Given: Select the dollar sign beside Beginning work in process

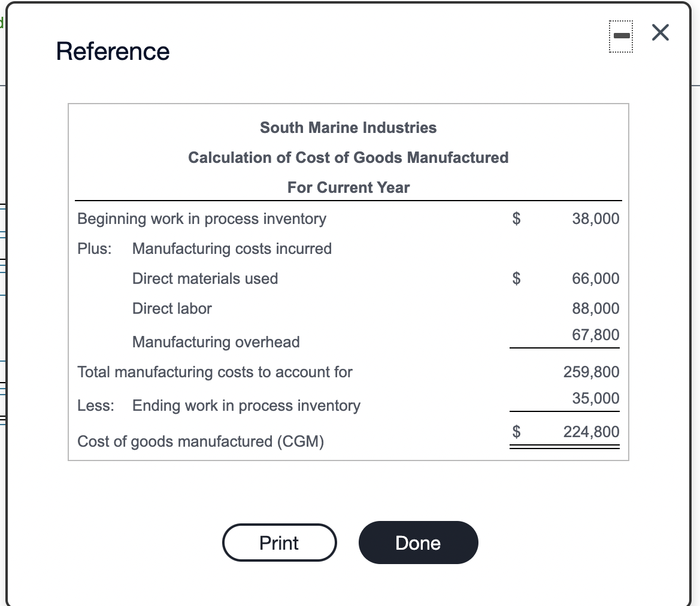Looking at the screenshot, I should pos(515,219).
